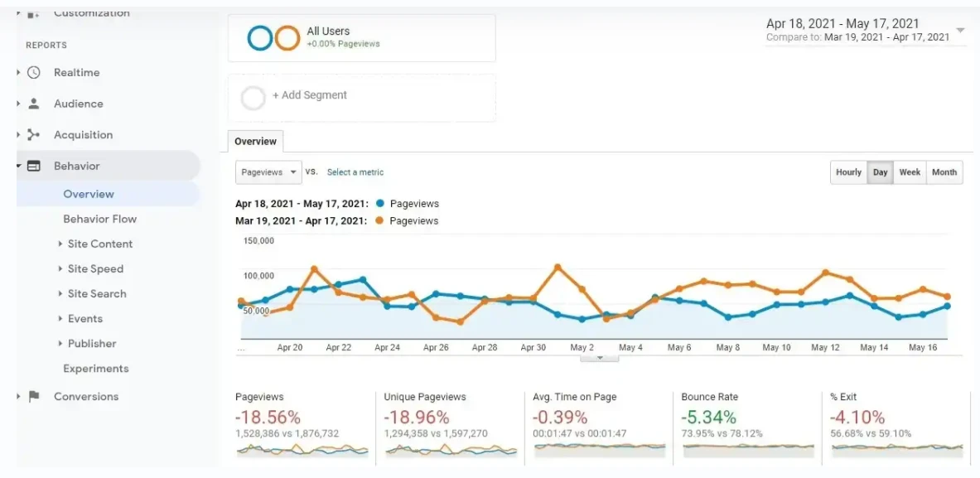Image resolution: width=980 pixels, height=478 pixels.
Task: Open the date range dropdown
Action: pyautogui.click(x=960, y=28)
